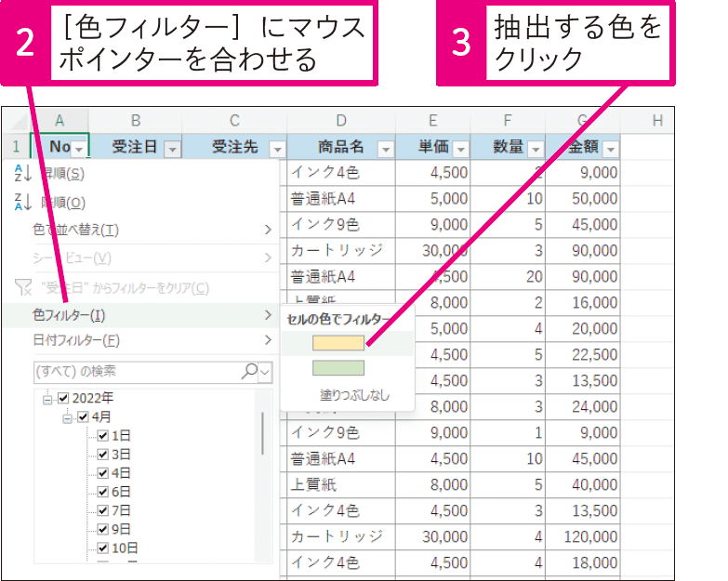Collapse the 2022年 tree node
The height and width of the screenshot is (581, 728).
click(x=47, y=399)
